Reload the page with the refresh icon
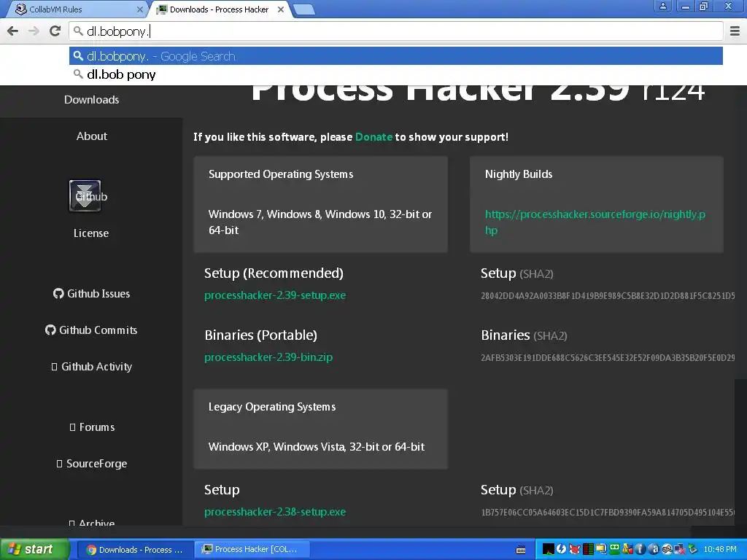Viewport: 747px width, 560px height. [x=55, y=31]
